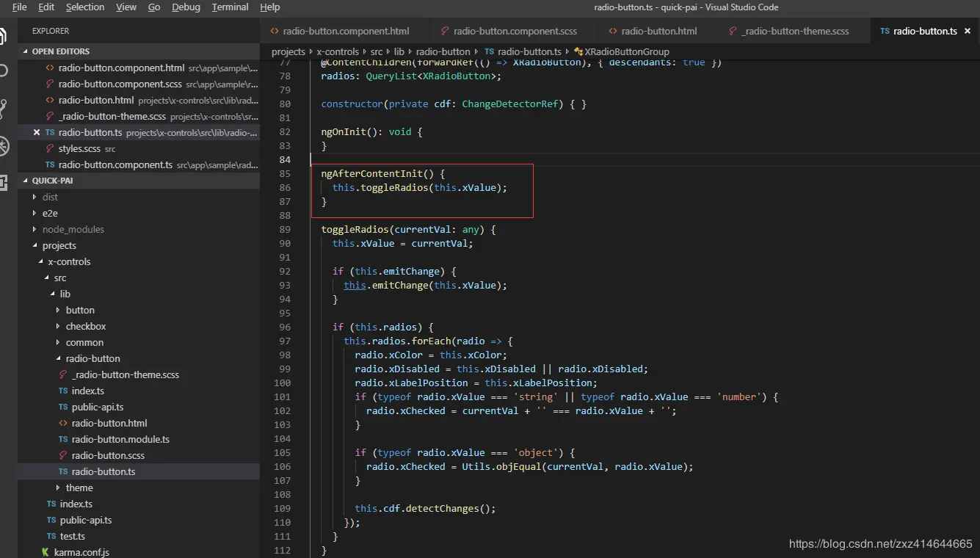Switch to _radio-button-theme.scss editor tab
The image size is (980, 558).
[795, 32]
